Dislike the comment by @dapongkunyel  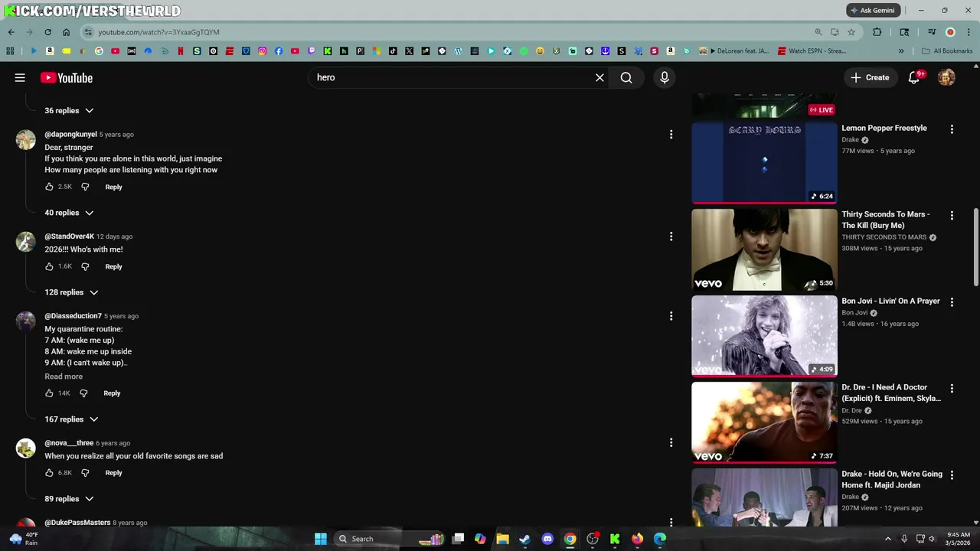[85, 187]
